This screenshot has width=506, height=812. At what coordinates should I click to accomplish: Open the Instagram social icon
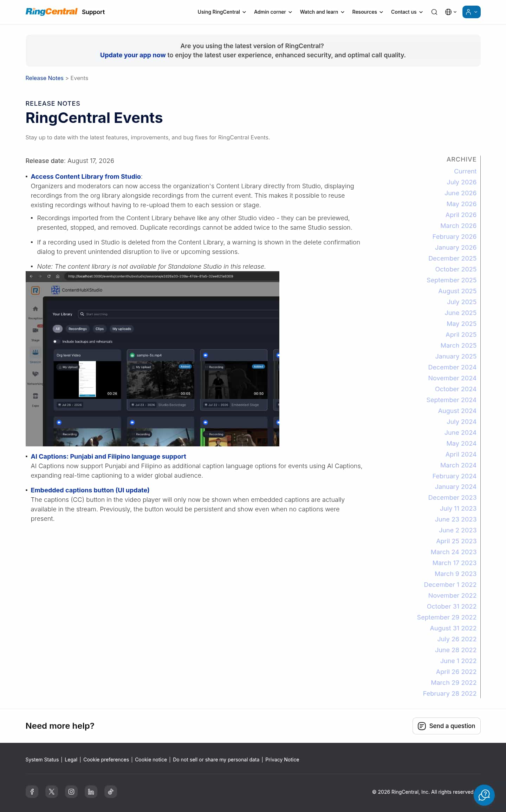point(71,792)
